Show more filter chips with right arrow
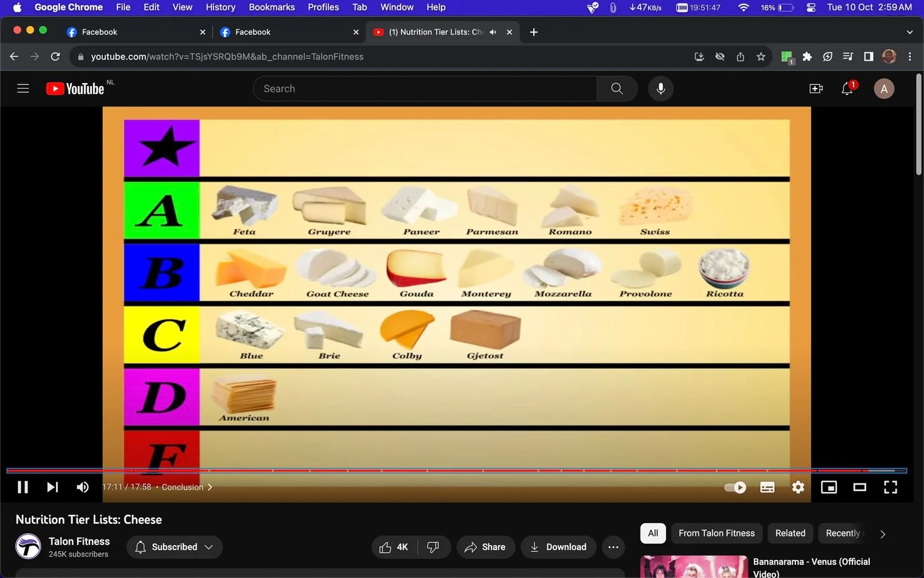The image size is (924, 578). tap(882, 534)
